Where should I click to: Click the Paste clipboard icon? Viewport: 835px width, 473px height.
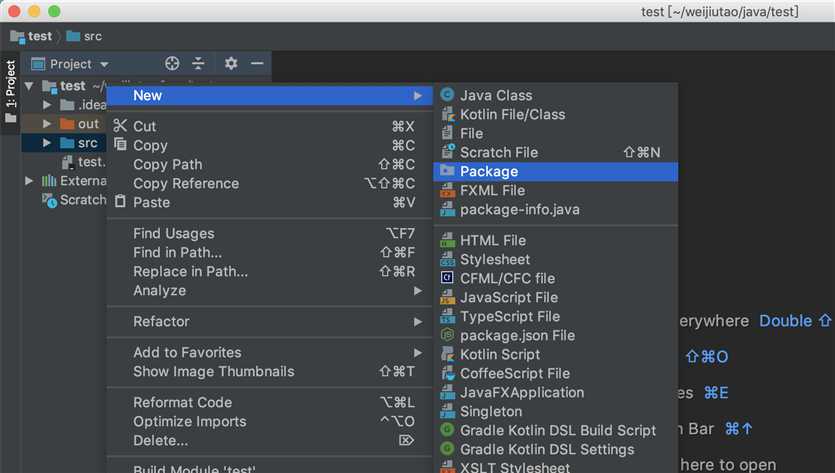(120, 201)
